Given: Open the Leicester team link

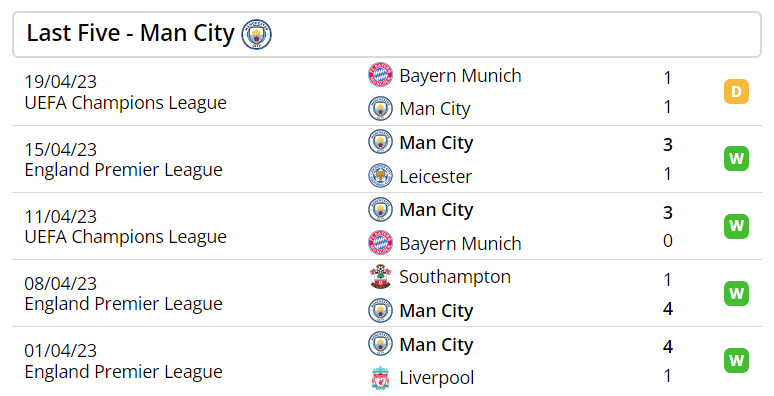Looking at the screenshot, I should click(x=435, y=176).
